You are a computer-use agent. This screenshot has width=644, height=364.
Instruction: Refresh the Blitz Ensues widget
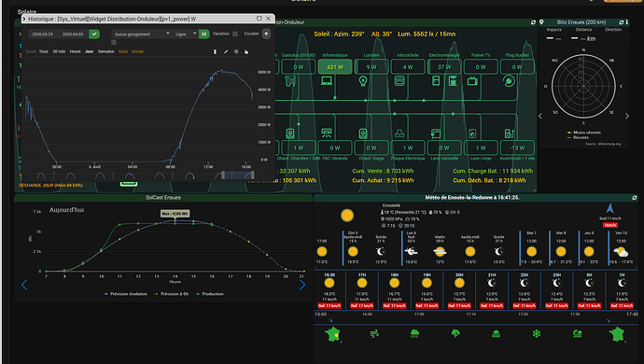tap(621, 22)
